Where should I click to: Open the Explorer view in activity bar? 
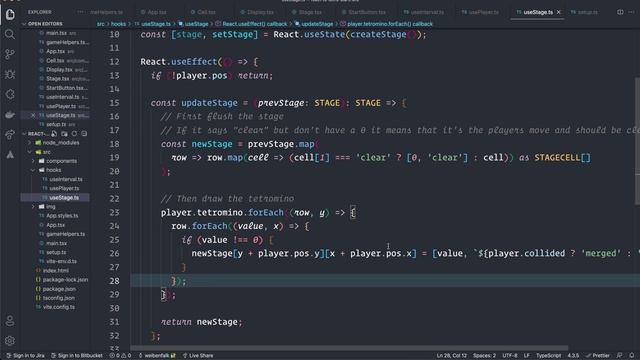[10, 14]
